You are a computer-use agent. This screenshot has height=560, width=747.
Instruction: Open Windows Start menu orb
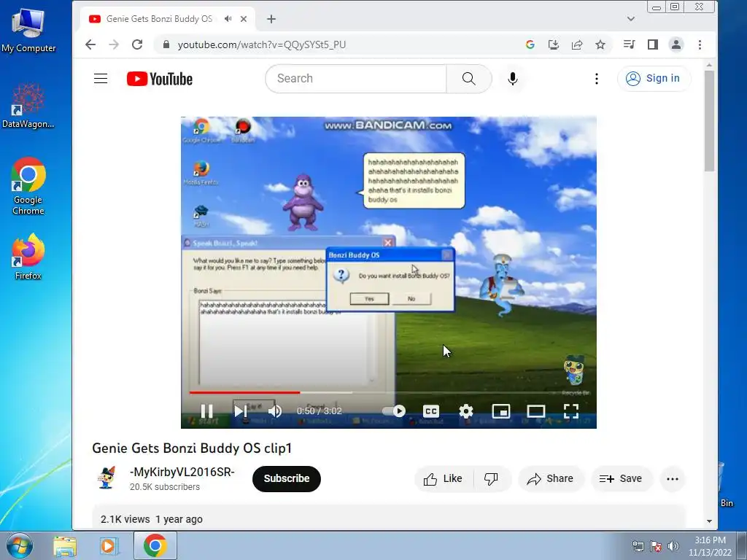coord(20,545)
